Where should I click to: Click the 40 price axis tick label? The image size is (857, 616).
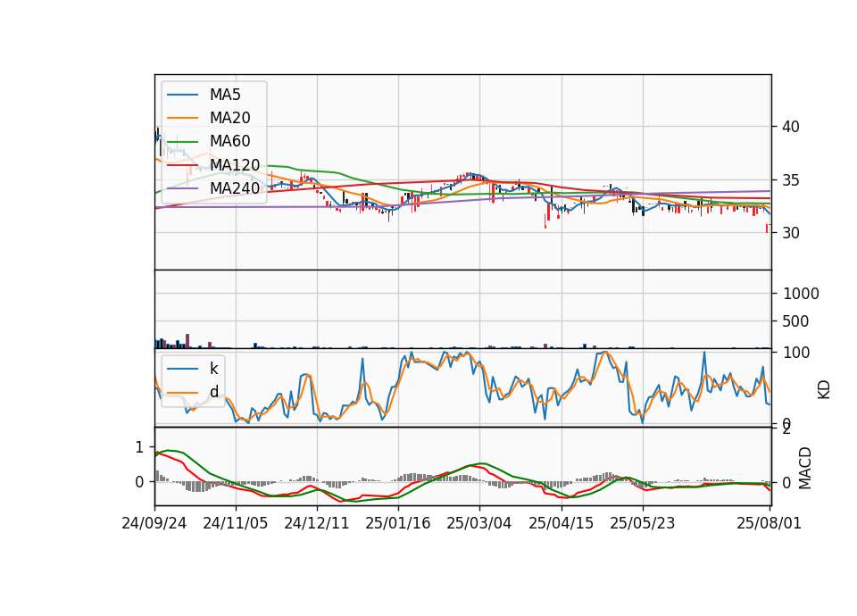click(x=790, y=127)
